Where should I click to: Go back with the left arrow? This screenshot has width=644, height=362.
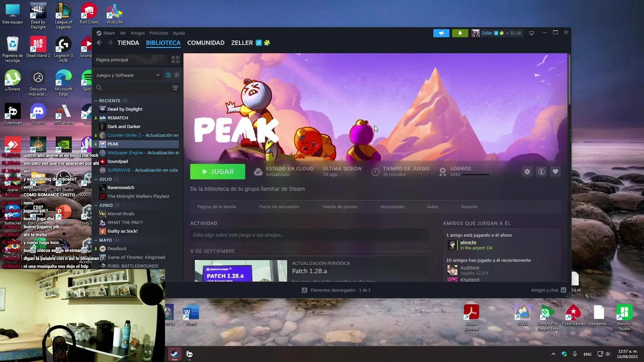(x=99, y=43)
